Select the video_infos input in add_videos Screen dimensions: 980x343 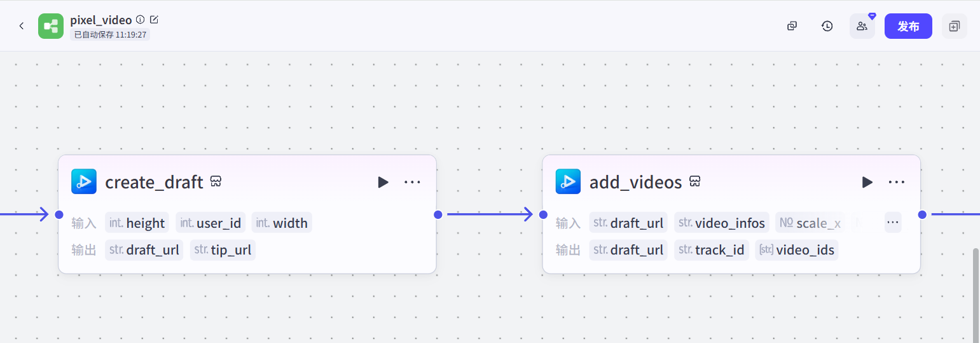point(721,223)
